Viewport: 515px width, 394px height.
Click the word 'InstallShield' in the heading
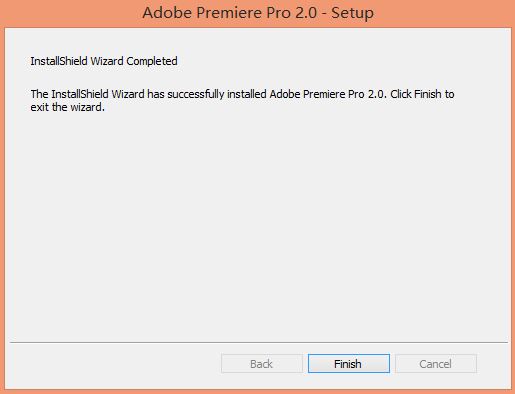click(x=59, y=61)
